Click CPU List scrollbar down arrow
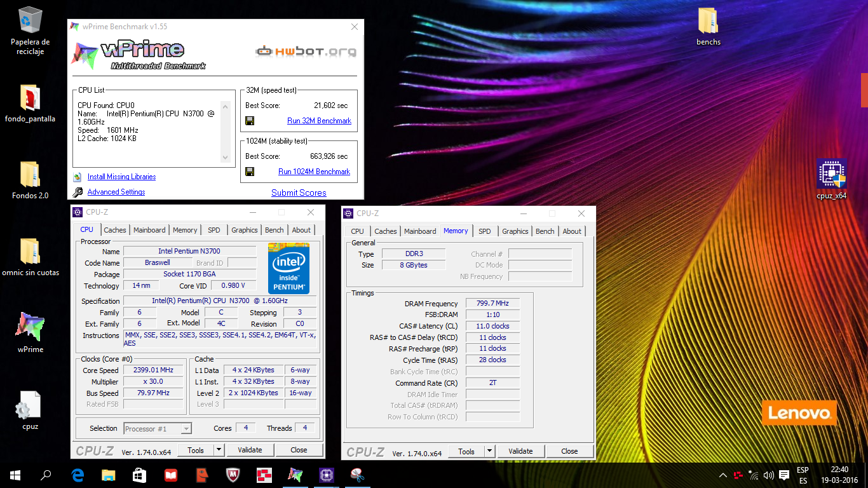Image resolution: width=868 pixels, height=488 pixels. coord(225,158)
